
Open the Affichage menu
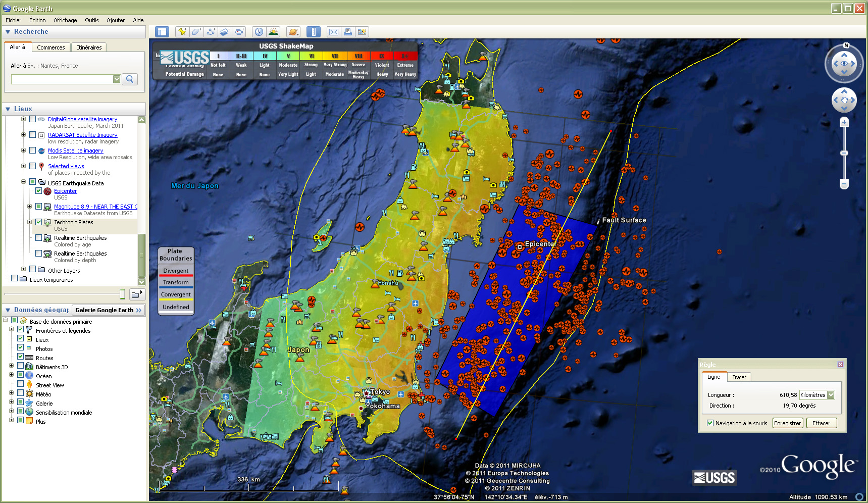click(65, 20)
